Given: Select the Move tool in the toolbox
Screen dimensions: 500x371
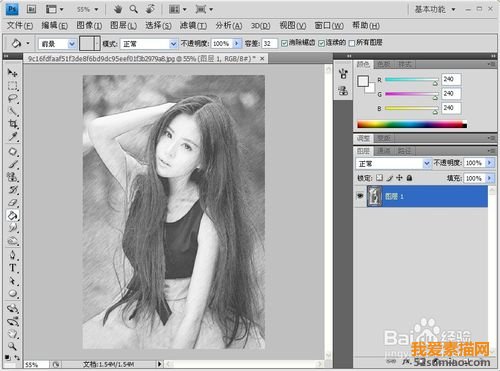Looking at the screenshot, I should tap(13, 73).
